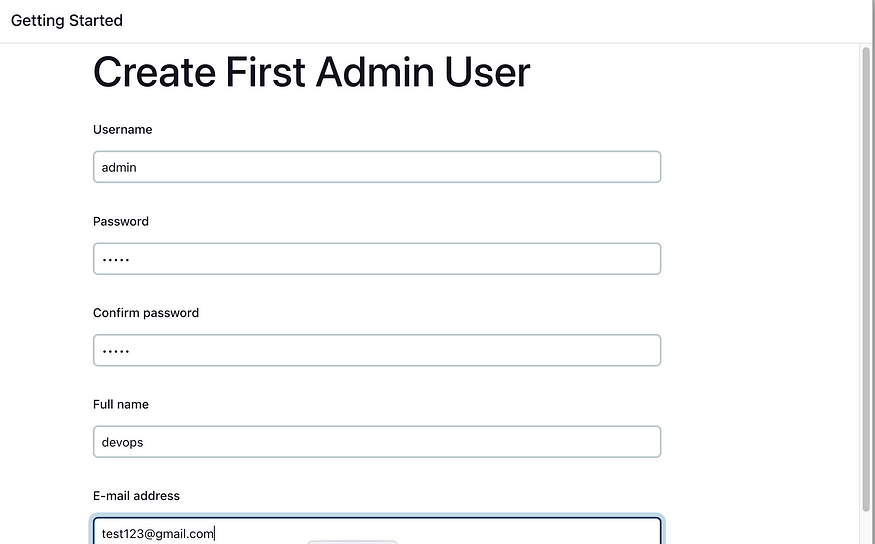Click the partially visible popup at bottom
The width and height of the screenshot is (875, 544).
coord(352,542)
